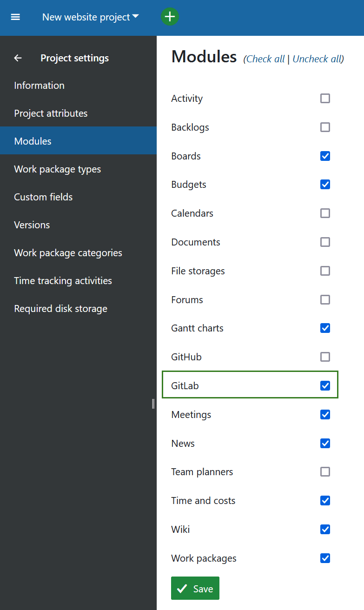Enable the Backlogs module

325,127
